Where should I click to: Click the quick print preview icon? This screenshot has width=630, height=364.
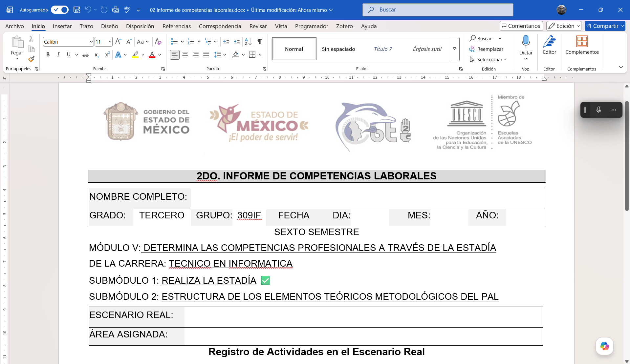tap(116, 10)
